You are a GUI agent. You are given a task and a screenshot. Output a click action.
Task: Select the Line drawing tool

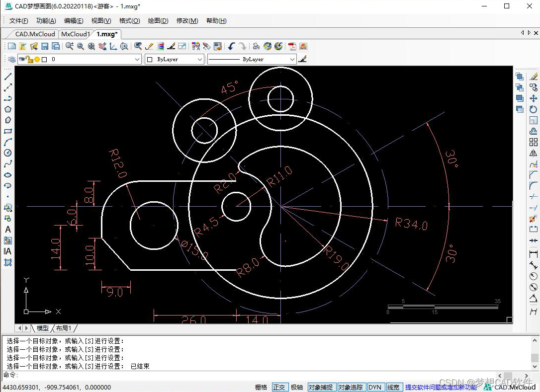8,77
